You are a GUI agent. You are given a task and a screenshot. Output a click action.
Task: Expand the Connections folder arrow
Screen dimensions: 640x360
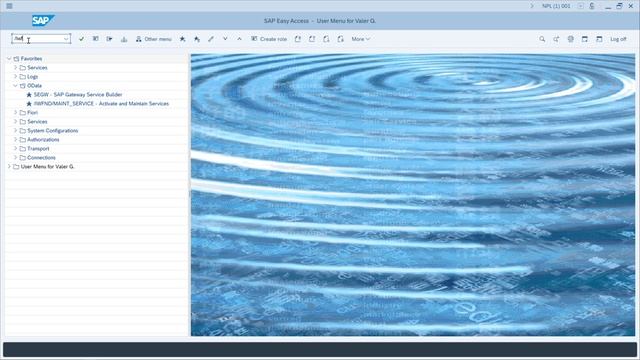click(16, 158)
